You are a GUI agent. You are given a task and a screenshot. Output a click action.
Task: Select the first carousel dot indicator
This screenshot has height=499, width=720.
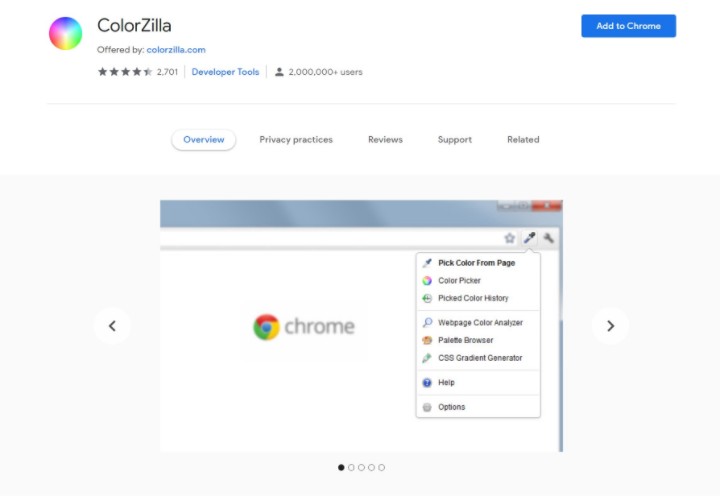coord(341,467)
